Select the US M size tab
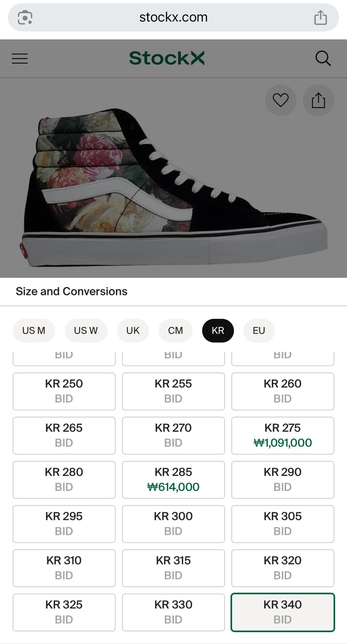 33,331
